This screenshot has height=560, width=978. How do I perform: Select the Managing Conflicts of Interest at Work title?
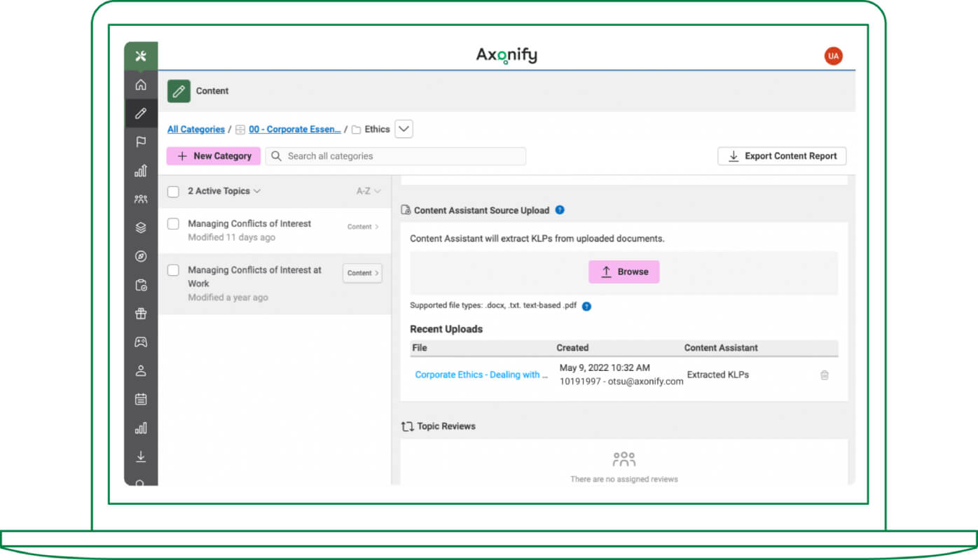(255, 276)
